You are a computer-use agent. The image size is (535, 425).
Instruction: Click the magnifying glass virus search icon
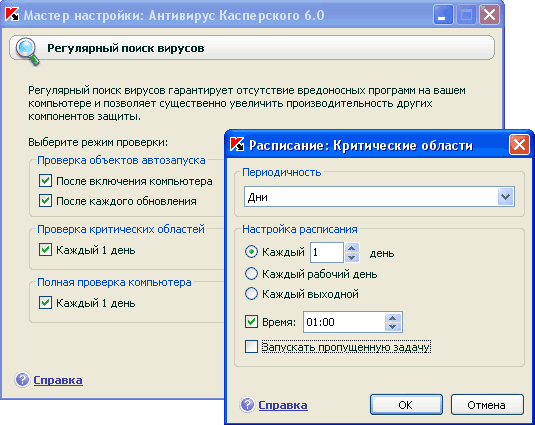[27, 51]
